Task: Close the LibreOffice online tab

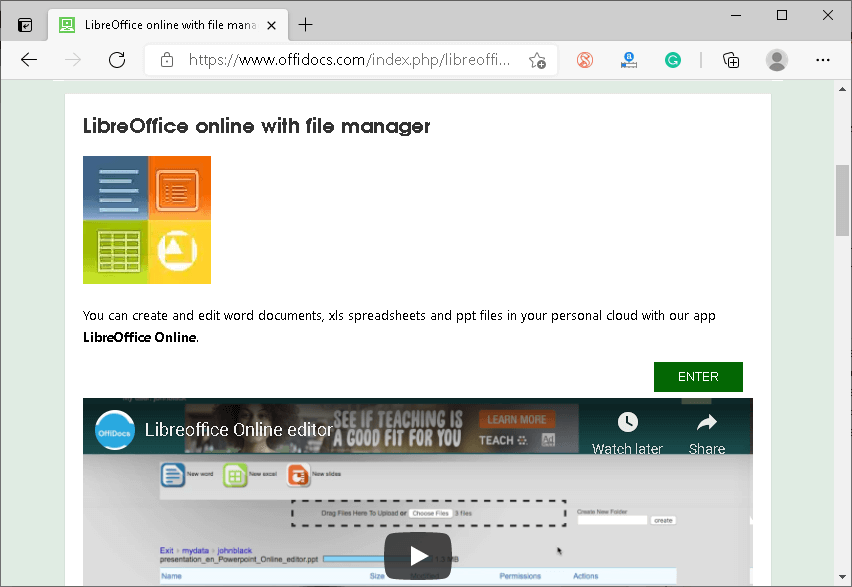Action: click(272, 25)
